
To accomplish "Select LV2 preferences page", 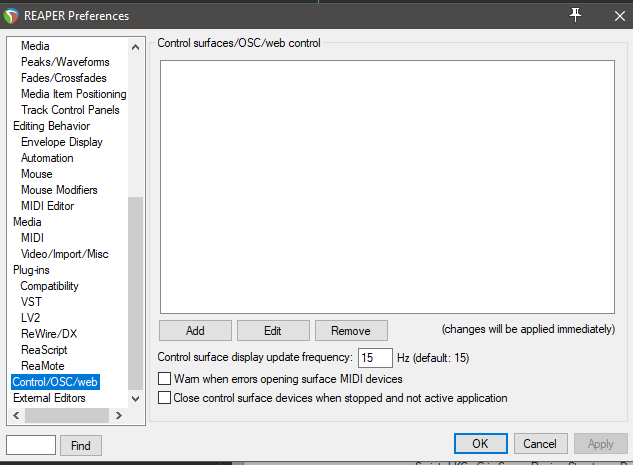I will [x=30, y=318].
